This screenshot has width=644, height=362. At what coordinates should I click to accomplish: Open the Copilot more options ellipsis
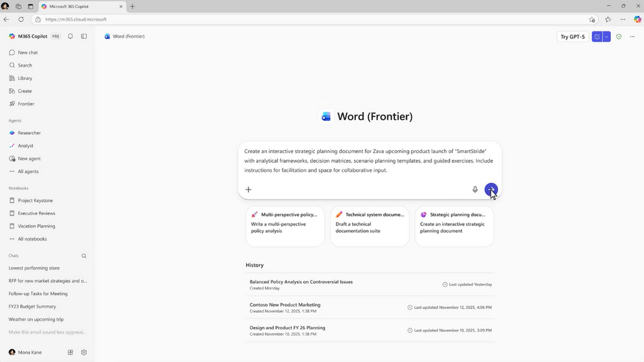coord(632,37)
